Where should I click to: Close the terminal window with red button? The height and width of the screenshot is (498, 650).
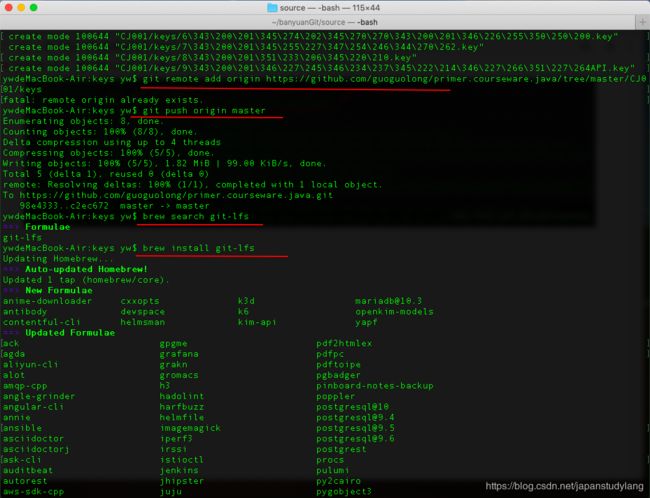pyautogui.click(x=8, y=7)
